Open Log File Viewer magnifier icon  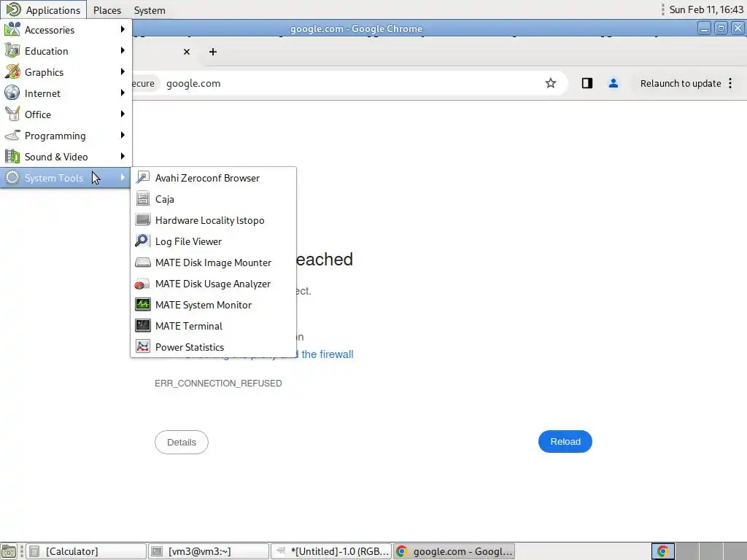point(142,241)
